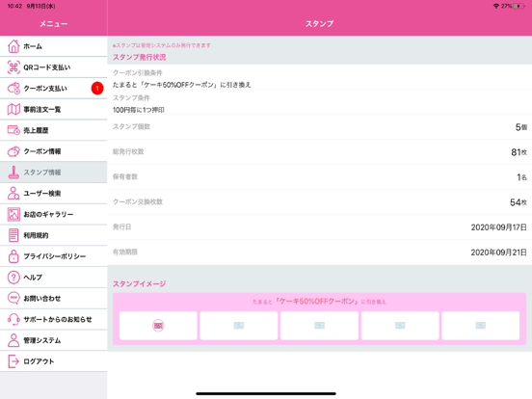This screenshot has height=399, width=532.
Task: Check the Wi-Fi icon in status bar
Action: [495, 6]
